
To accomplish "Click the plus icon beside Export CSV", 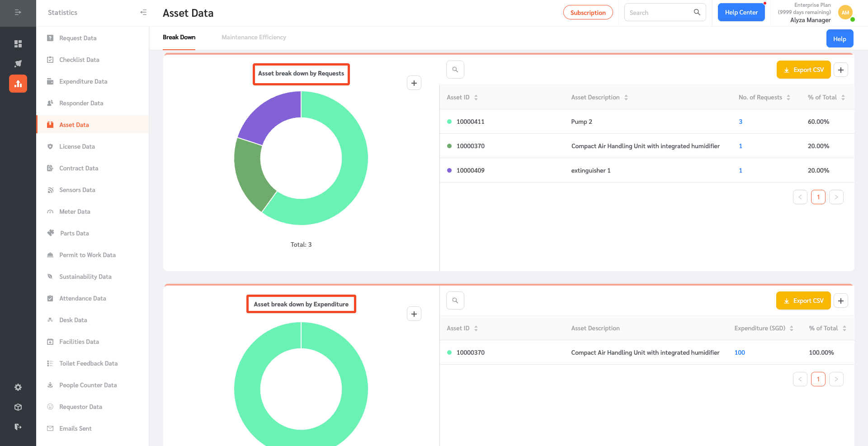I will tap(841, 70).
